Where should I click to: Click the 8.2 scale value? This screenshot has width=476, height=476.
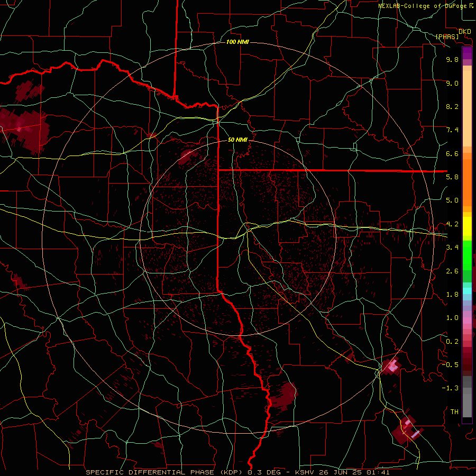(x=452, y=106)
